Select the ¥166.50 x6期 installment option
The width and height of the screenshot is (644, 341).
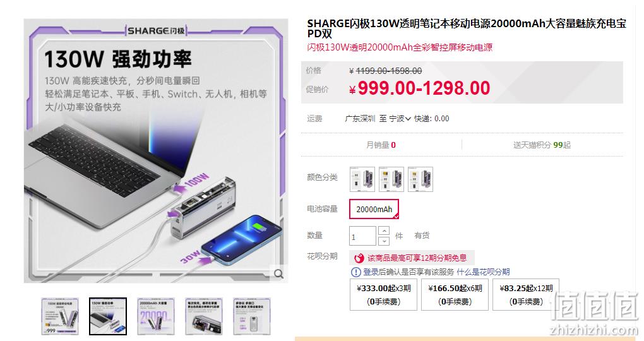click(455, 294)
